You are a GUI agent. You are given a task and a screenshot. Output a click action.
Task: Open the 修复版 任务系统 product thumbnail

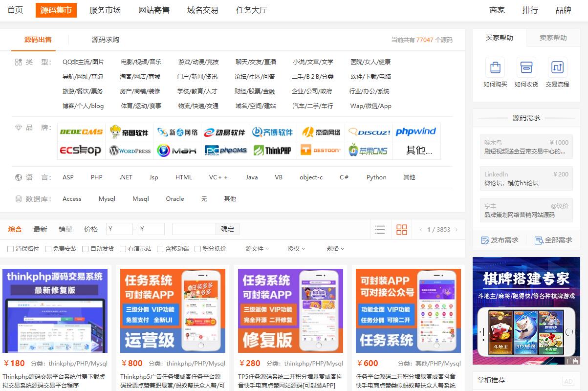(290, 311)
